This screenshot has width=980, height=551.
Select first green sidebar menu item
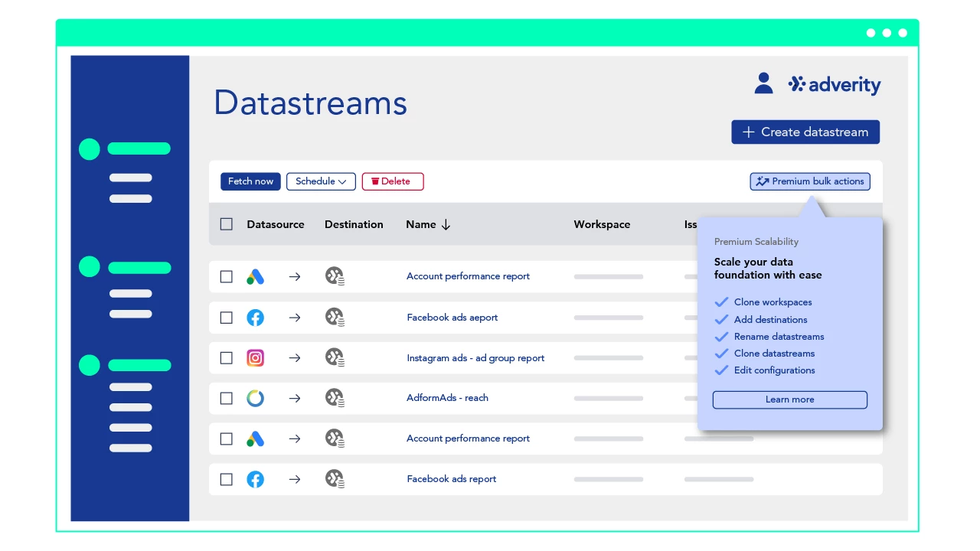pos(126,148)
